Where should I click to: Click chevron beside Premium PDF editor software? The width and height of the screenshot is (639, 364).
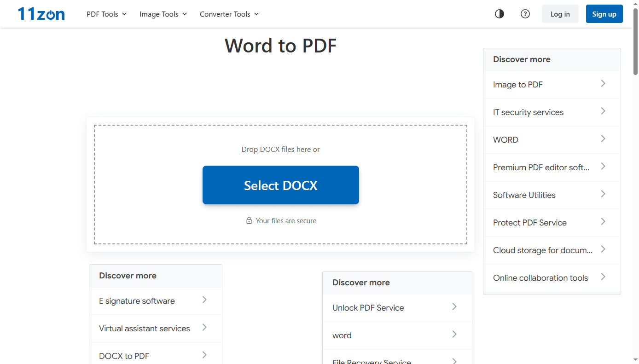point(603,167)
